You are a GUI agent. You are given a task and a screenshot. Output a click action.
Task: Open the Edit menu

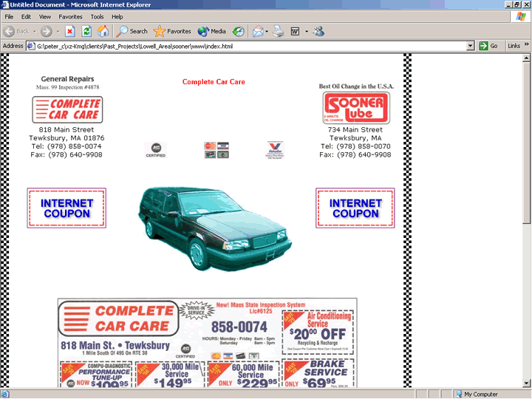tap(26, 16)
